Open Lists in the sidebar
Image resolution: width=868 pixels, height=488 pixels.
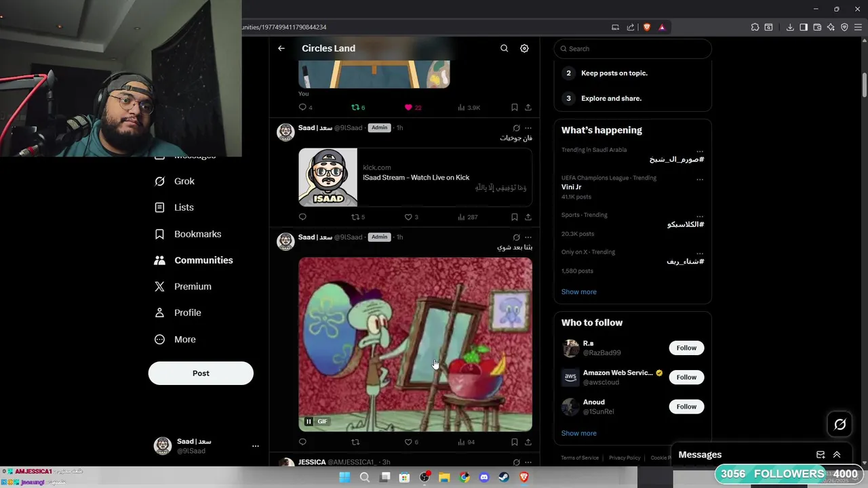coord(174,207)
